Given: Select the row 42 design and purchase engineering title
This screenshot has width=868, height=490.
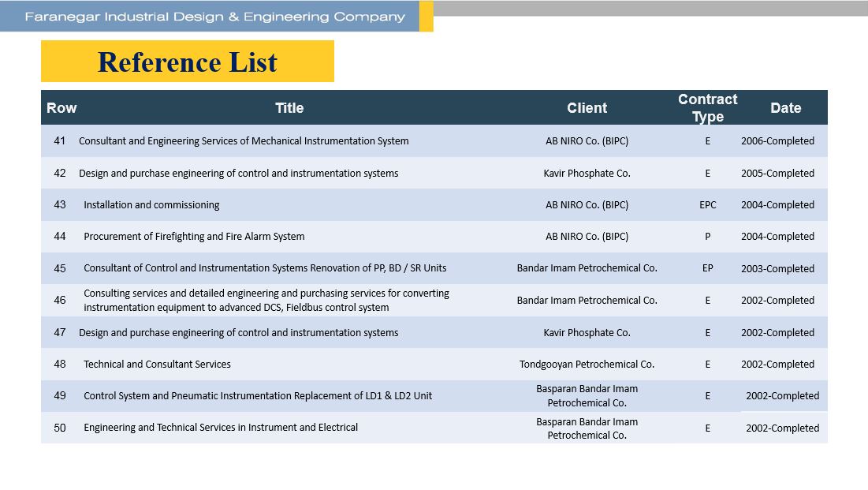Looking at the screenshot, I should click(239, 173).
